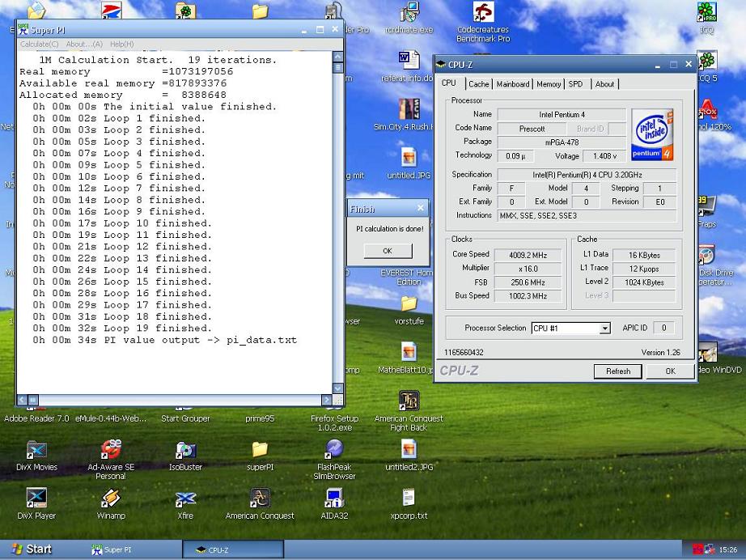Viewport: 746px width, 560px height.
Task: Click the OK button in CPU-Z
Action: click(671, 371)
